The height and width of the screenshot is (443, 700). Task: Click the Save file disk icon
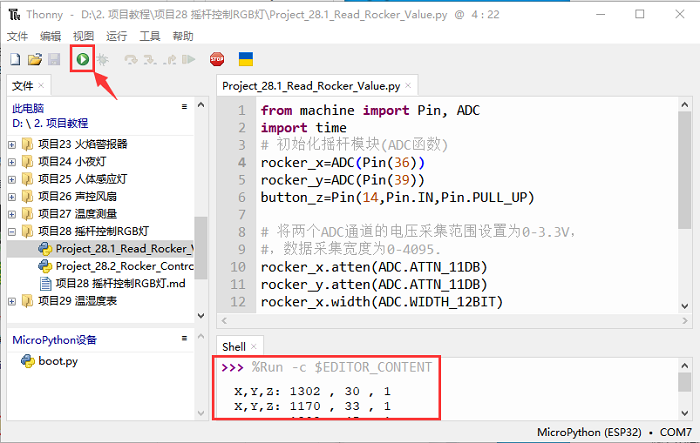point(54,60)
